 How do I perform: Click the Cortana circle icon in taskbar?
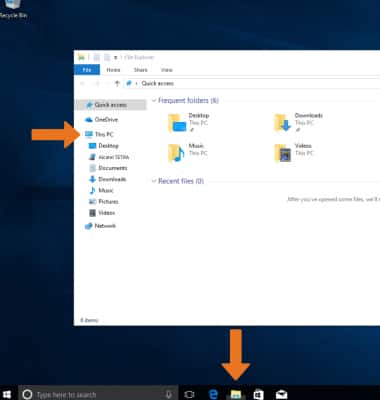(27, 394)
